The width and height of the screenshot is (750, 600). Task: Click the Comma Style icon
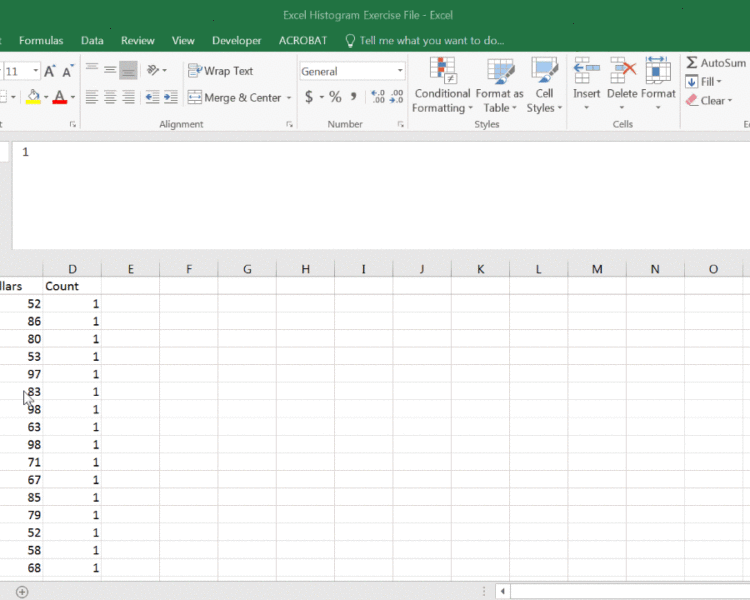point(353,97)
